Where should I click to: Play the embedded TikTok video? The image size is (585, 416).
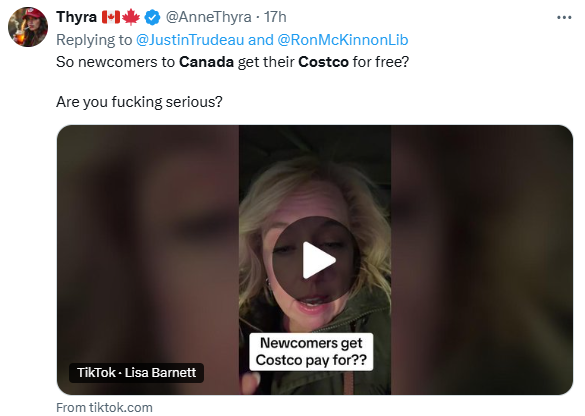click(315, 260)
